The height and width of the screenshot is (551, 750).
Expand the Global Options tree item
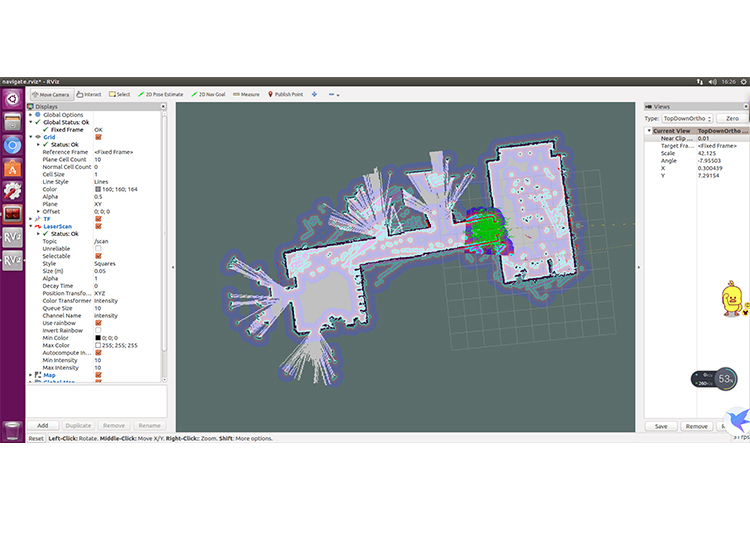coord(31,115)
